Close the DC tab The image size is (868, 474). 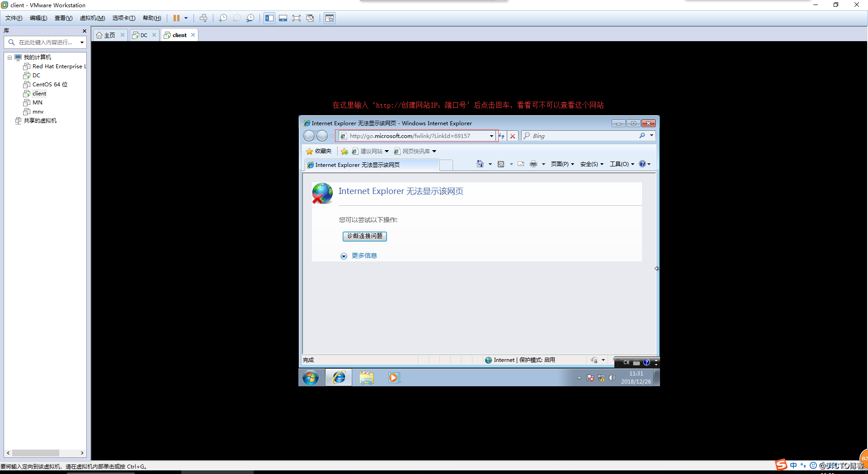pyautogui.click(x=154, y=35)
